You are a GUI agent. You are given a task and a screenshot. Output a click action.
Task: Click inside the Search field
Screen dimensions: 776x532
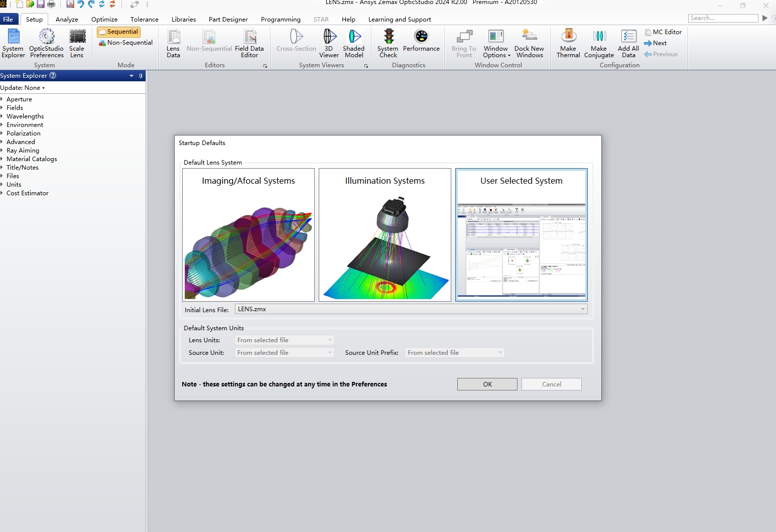click(x=723, y=18)
